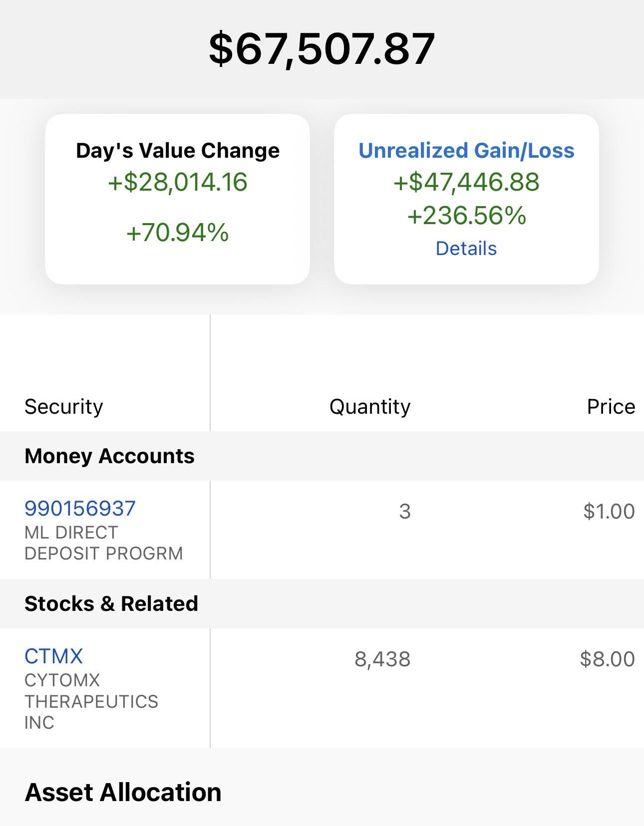
Task: Open the CTMX ticker link
Action: click(53, 656)
